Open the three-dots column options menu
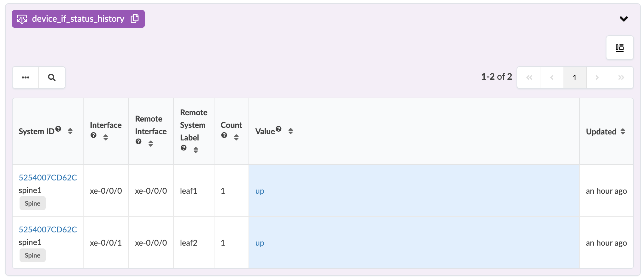This screenshot has width=644, height=279. point(26,77)
